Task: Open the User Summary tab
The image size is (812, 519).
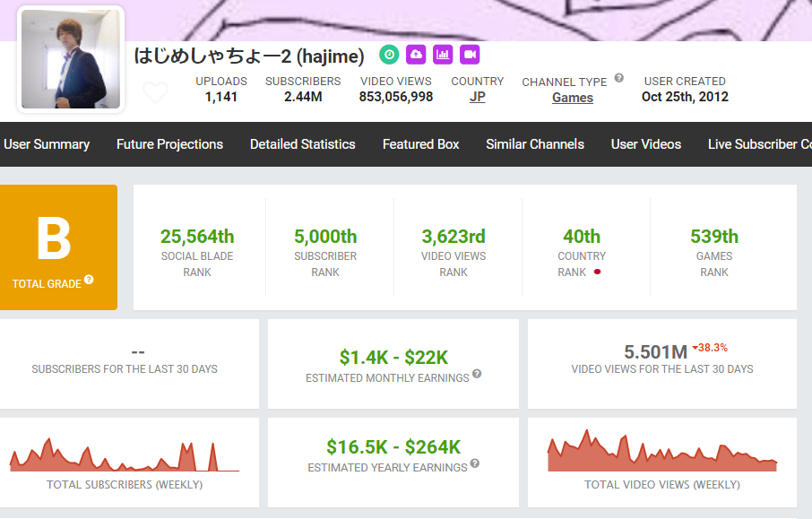Action: 47,144
